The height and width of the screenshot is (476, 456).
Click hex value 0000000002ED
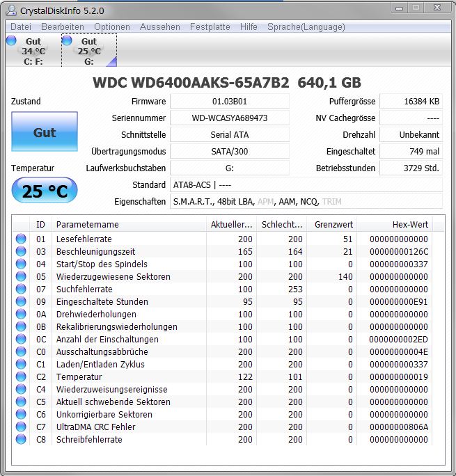point(399,339)
